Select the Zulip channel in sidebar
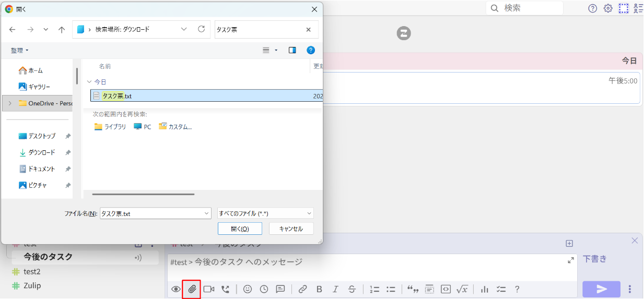Image resolution: width=644 pixels, height=299 pixels. click(32, 285)
